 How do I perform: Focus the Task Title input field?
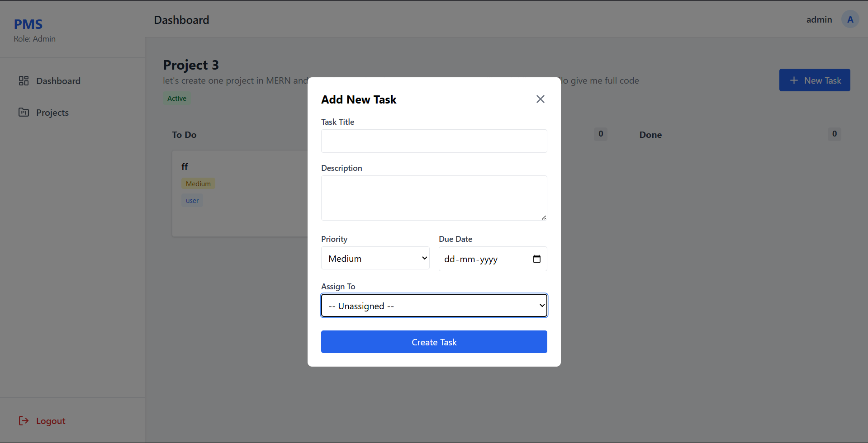tap(434, 141)
